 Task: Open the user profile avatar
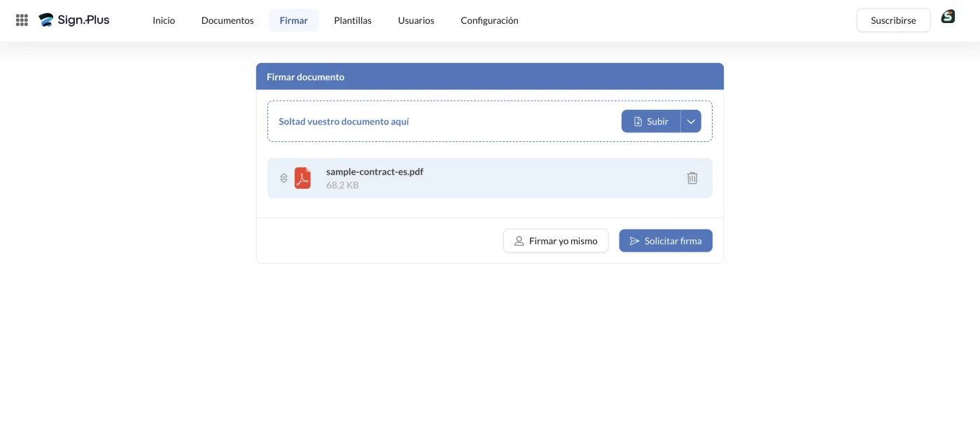pos(948,16)
